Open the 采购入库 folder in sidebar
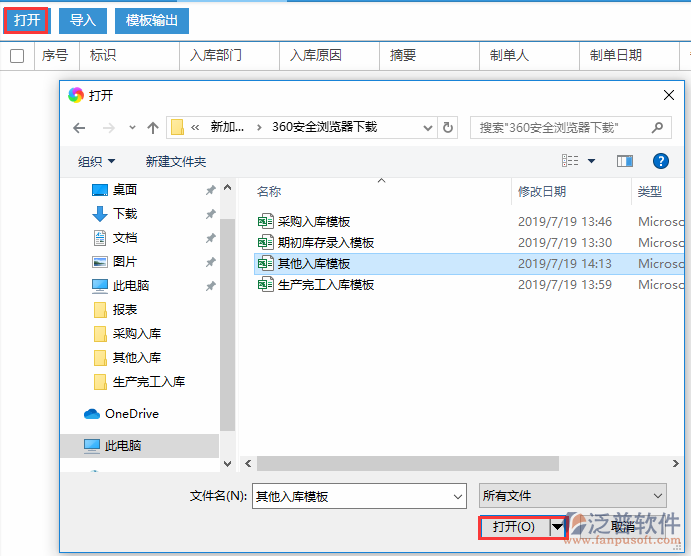The height and width of the screenshot is (556, 691). click(137, 334)
